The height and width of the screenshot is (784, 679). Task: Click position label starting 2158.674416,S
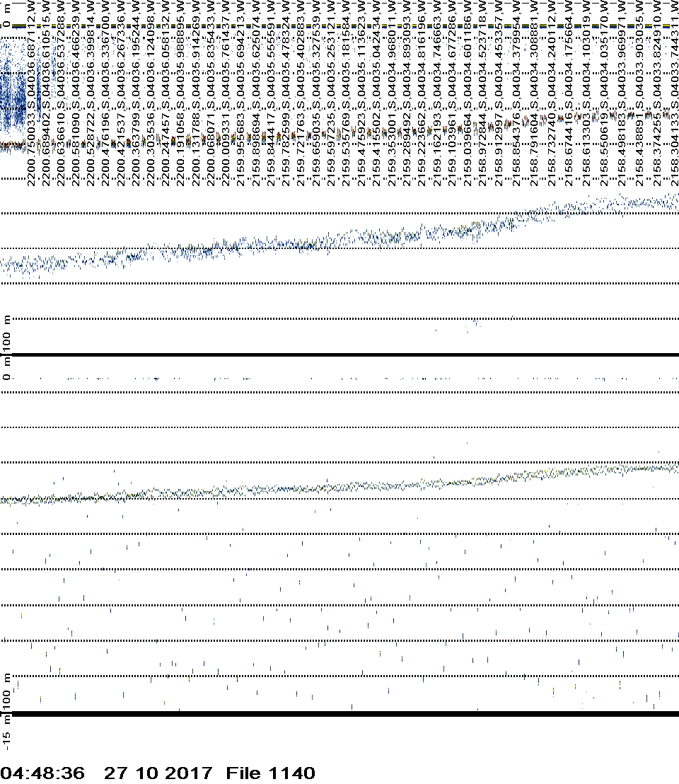coord(569,93)
